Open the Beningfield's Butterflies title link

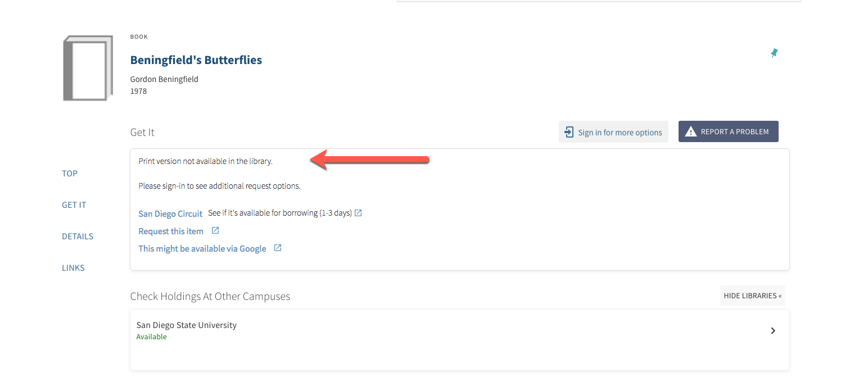point(196,60)
